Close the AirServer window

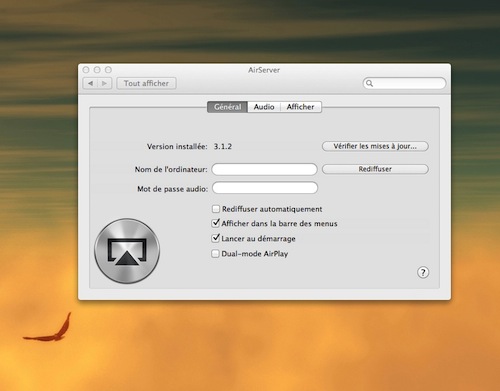(86, 70)
